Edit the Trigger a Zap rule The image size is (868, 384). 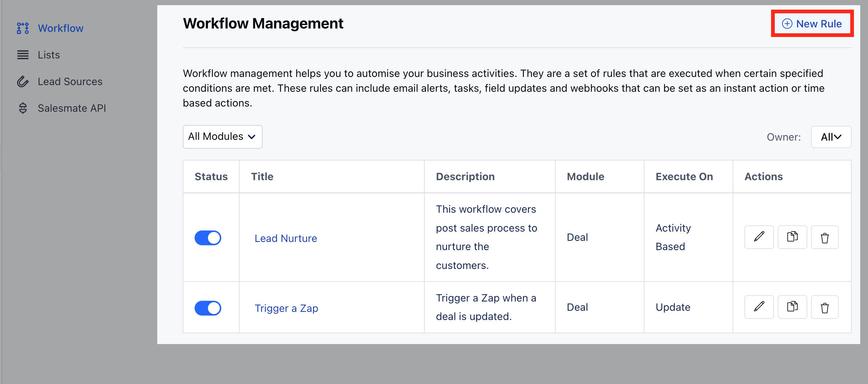[x=759, y=307]
